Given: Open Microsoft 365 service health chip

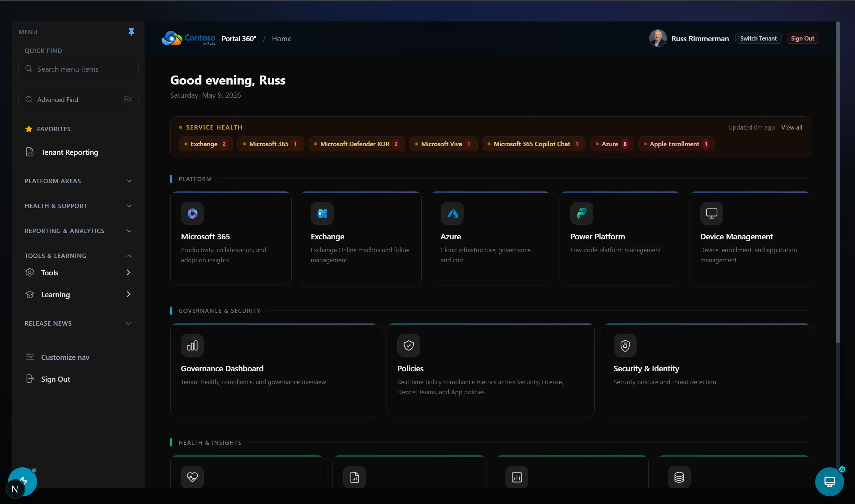Looking at the screenshot, I should point(271,144).
